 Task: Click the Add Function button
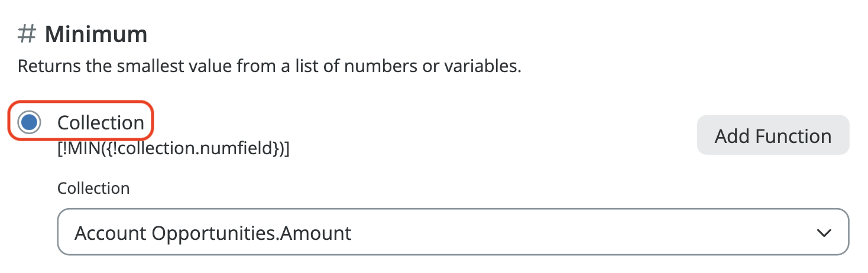[x=773, y=136]
